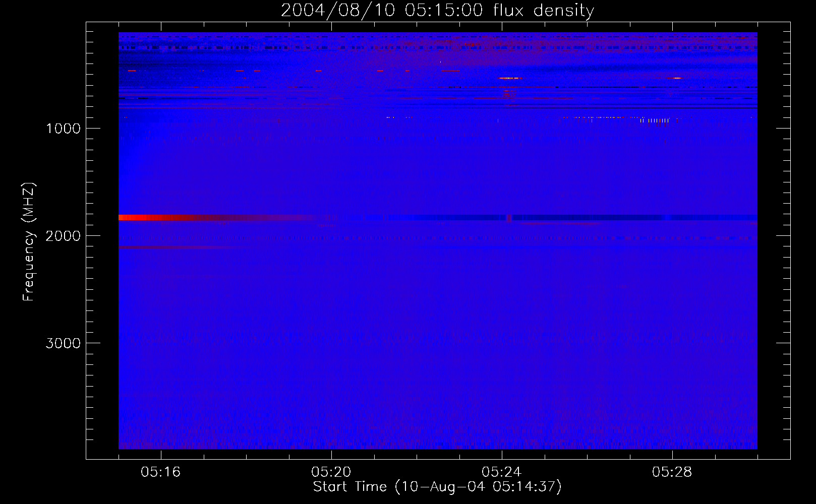816x504 pixels.
Task: Click the 05:20 time tick label
Action: coord(331,472)
